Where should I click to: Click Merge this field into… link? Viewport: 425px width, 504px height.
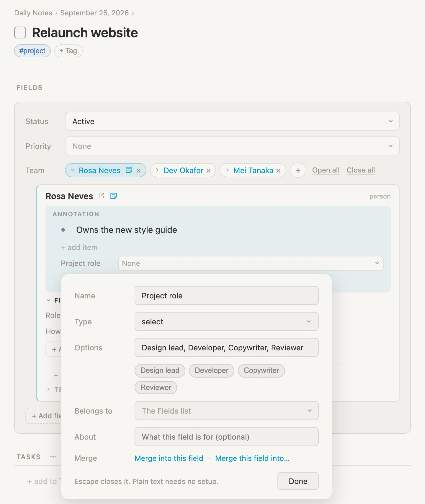pos(252,458)
